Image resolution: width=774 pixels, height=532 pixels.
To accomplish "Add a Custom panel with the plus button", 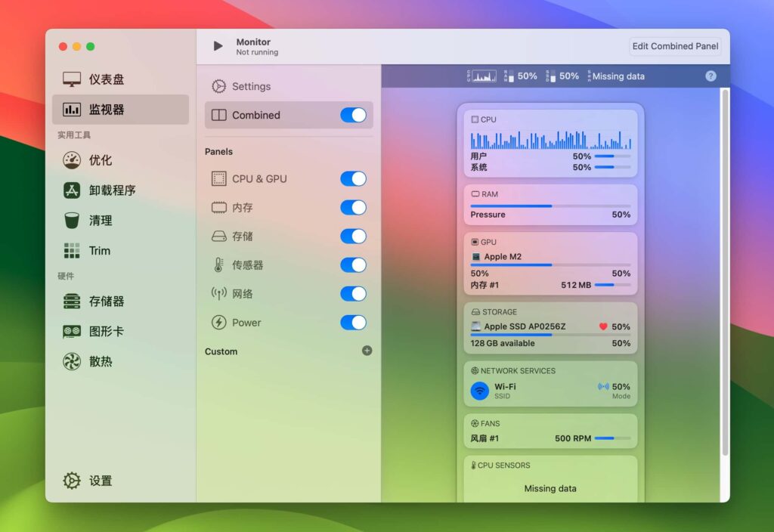I will coord(367,351).
